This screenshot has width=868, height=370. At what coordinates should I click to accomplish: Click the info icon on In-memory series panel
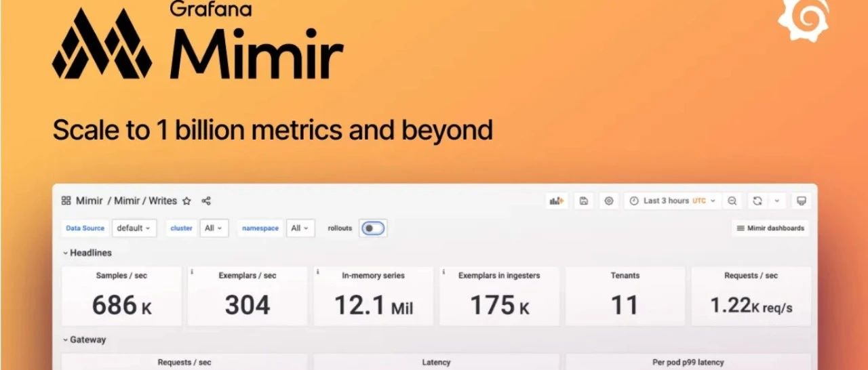pyautogui.click(x=317, y=272)
